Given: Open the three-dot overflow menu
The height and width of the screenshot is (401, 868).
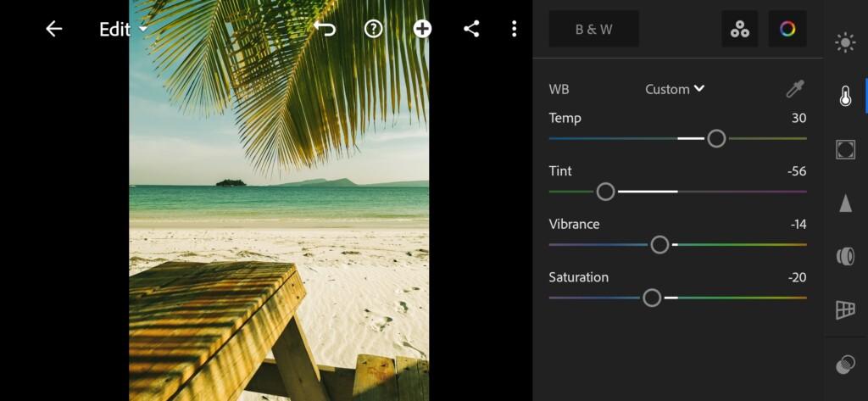Looking at the screenshot, I should point(515,29).
